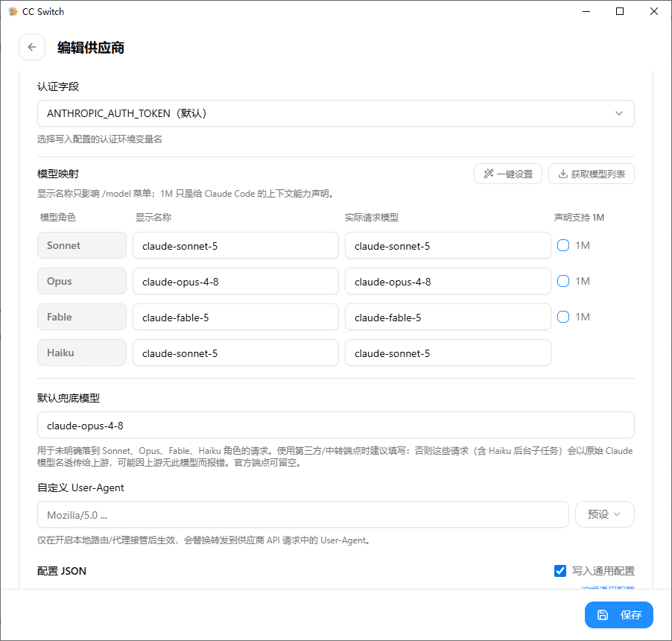672x641 pixels.
Task: Click the 实际请求模型 column header
Action: 372,218
